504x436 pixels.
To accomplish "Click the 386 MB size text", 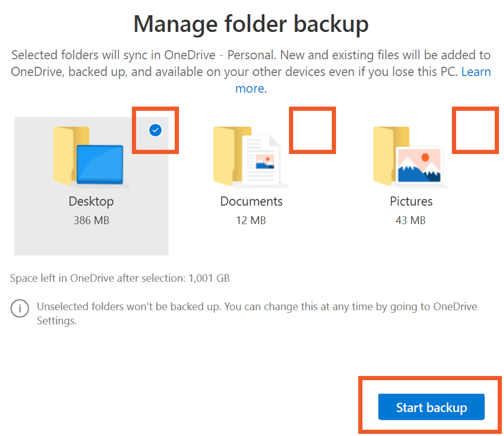I will pos(91,220).
